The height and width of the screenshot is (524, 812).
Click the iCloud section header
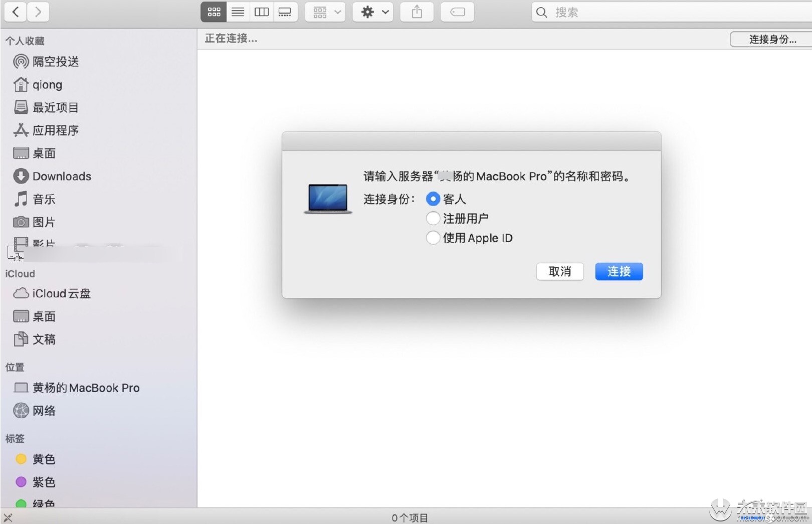pyautogui.click(x=20, y=274)
